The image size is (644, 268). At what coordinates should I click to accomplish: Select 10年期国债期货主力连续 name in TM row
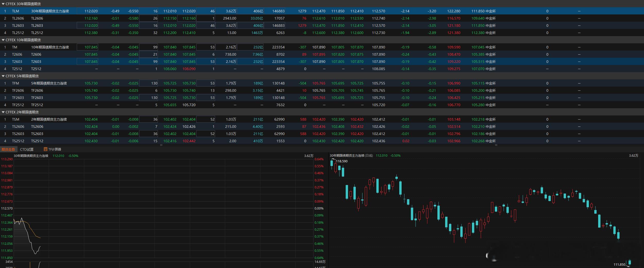pos(50,47)
